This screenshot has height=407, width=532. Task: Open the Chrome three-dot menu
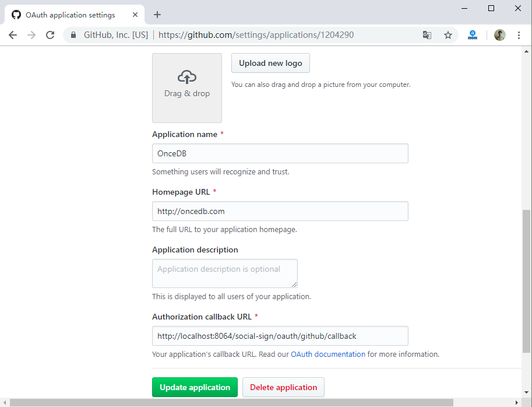point(519,35)
